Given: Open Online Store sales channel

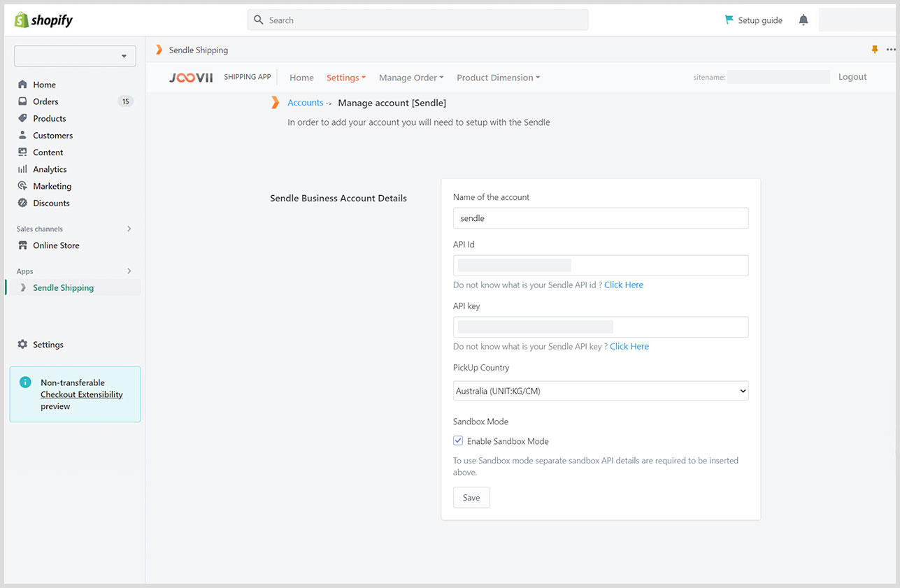Looking at the screenshot, I should click(56, 245).
